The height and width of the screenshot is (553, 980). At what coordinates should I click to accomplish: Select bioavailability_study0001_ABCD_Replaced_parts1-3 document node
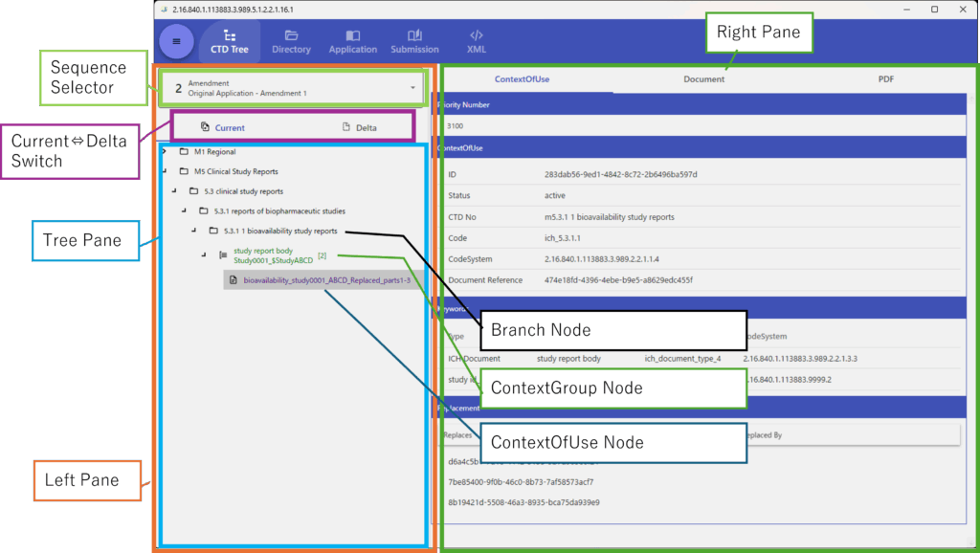click(x=326, y=280)
